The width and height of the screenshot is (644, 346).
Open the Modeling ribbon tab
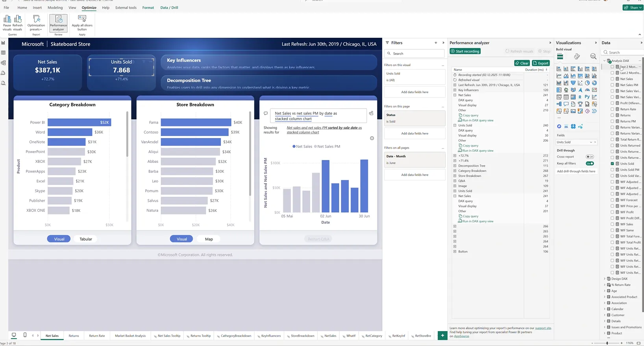tap(55, 7)
